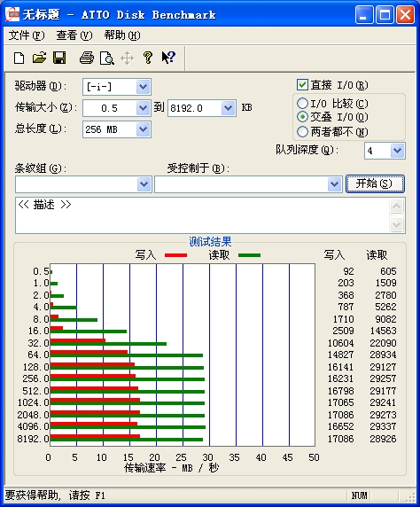Click the 29337 read value for 4096.0
420x507 pixels.
coord(383,426)
